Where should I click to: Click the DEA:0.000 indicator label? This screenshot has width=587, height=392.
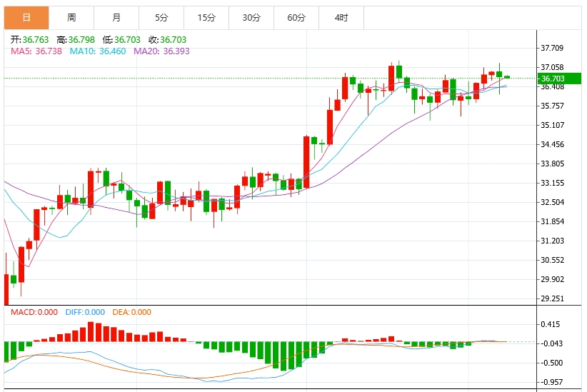[132, 312]
